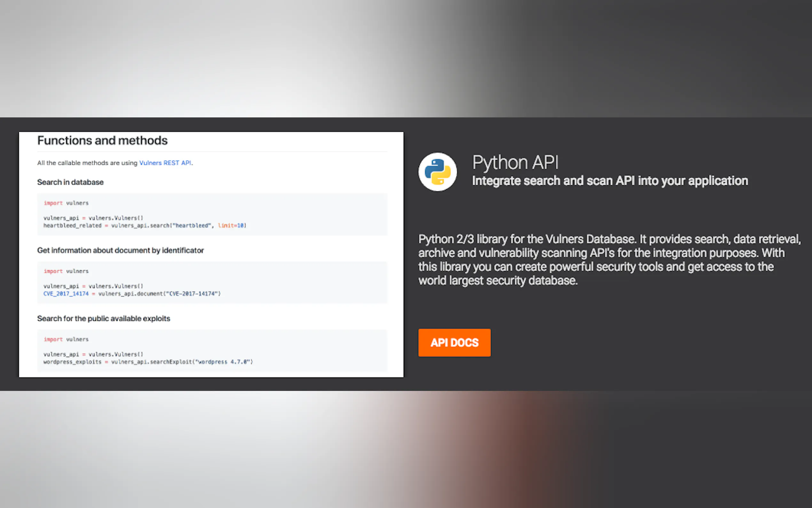Click the Functions and methods heading
812x508 pixels.
click(x=102, y=140)
